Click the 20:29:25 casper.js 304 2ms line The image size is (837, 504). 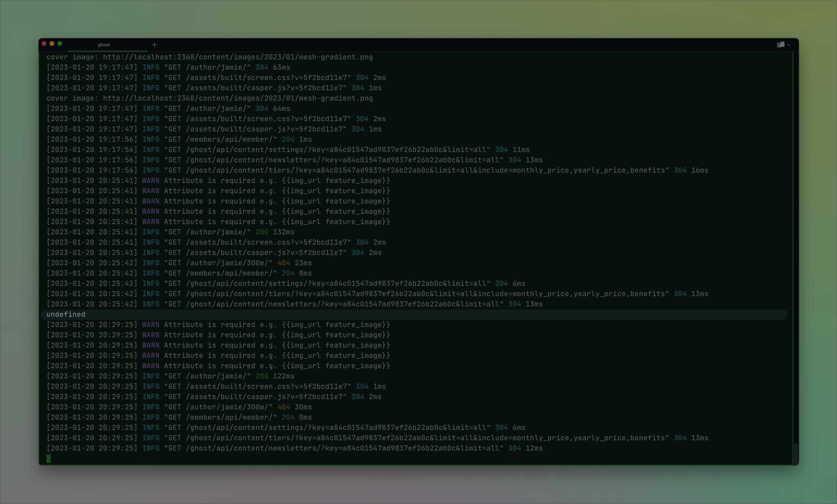(x=214, y=397)
